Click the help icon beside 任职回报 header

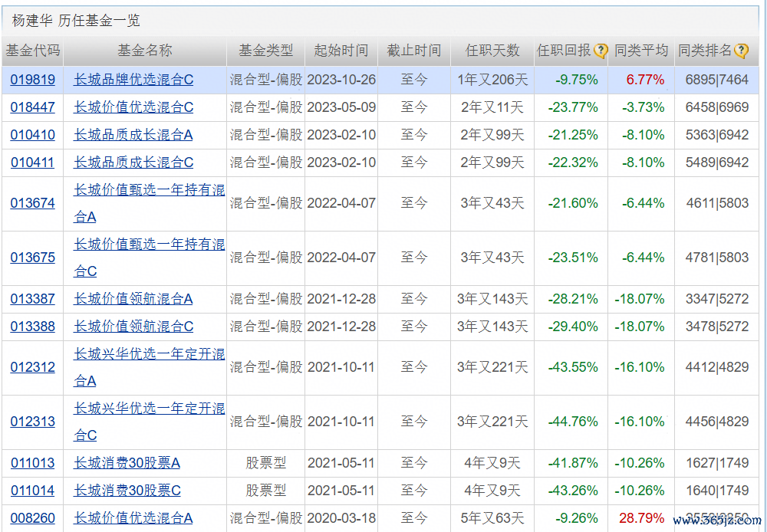tap(601, 51)
